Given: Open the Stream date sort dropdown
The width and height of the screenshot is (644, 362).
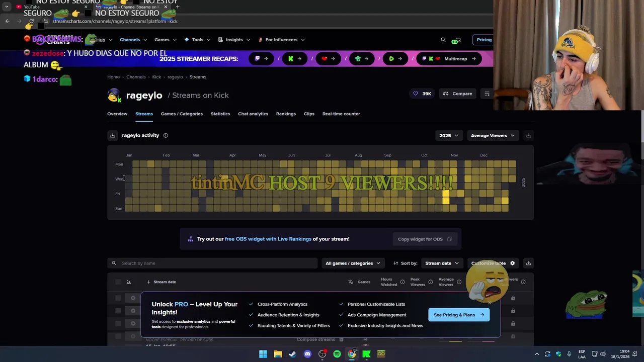Looking at the screenshot, I should click(442, 263).
